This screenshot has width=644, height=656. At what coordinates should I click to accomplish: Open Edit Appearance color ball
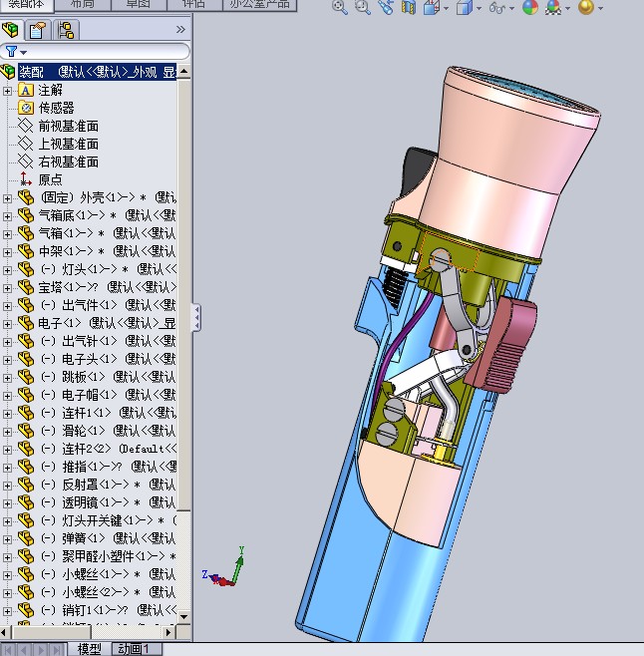pos(529,7)
